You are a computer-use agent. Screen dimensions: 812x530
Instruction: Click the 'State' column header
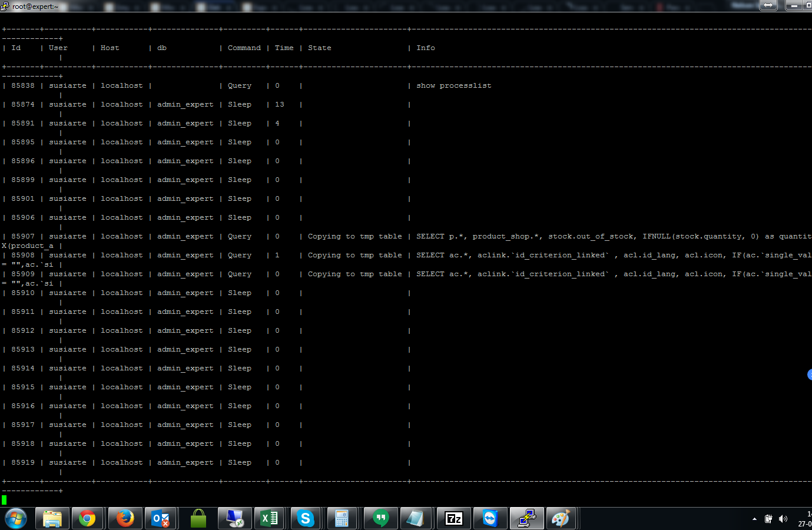[x=319, y=48]
